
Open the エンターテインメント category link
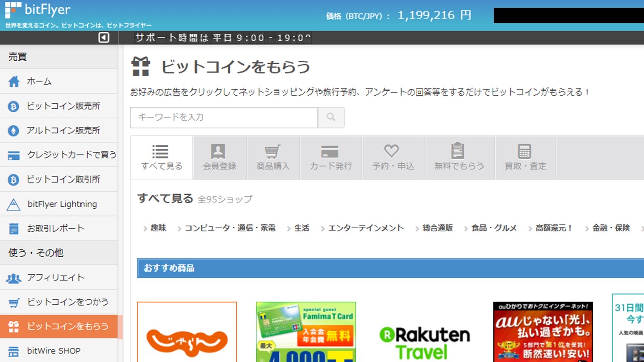point(365,227)
